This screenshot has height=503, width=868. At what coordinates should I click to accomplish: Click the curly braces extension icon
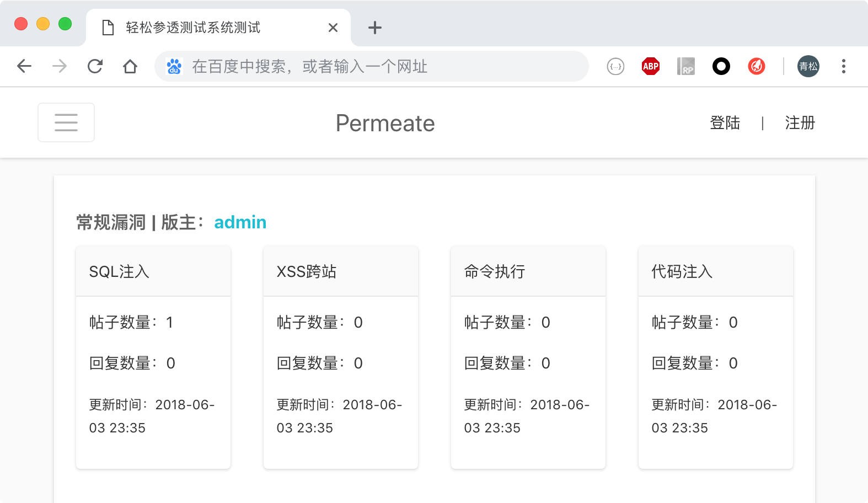coord(615,67)
